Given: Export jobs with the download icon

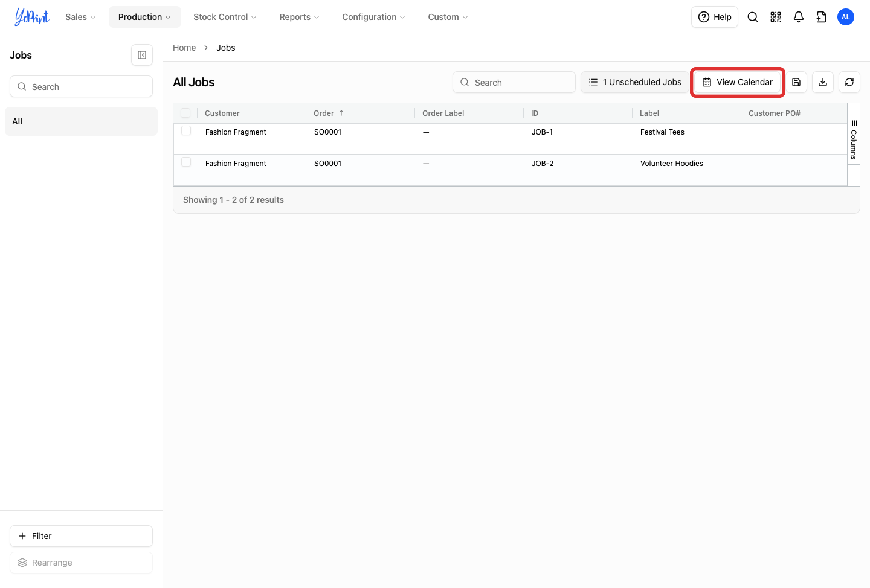Looking at the screenshot, I should tap(823, 82).
